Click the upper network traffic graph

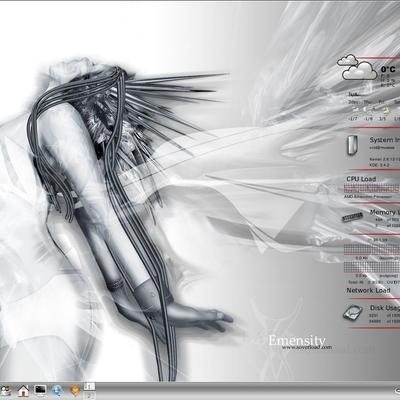point(372,249)
